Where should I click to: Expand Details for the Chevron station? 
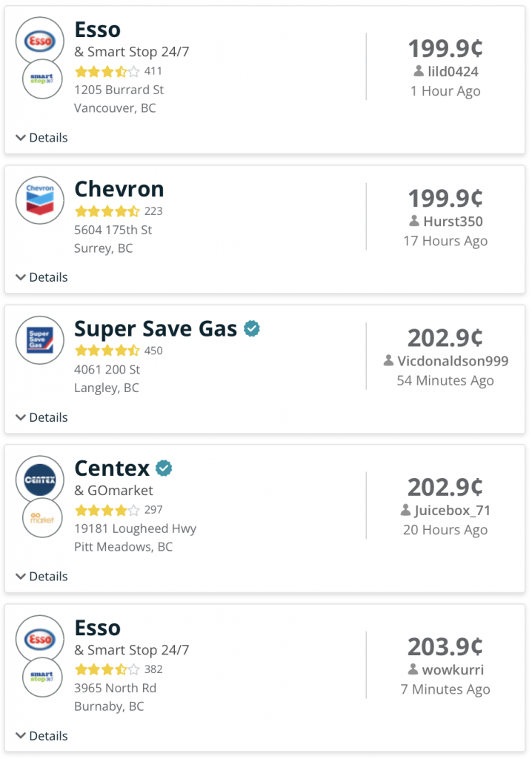41,277
